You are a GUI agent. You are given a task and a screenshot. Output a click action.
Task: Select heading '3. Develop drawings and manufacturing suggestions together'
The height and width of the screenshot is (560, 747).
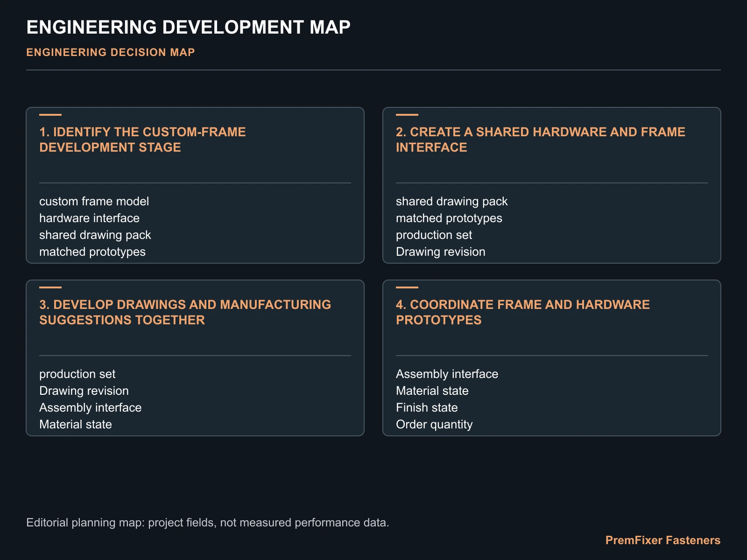(185, 312)
